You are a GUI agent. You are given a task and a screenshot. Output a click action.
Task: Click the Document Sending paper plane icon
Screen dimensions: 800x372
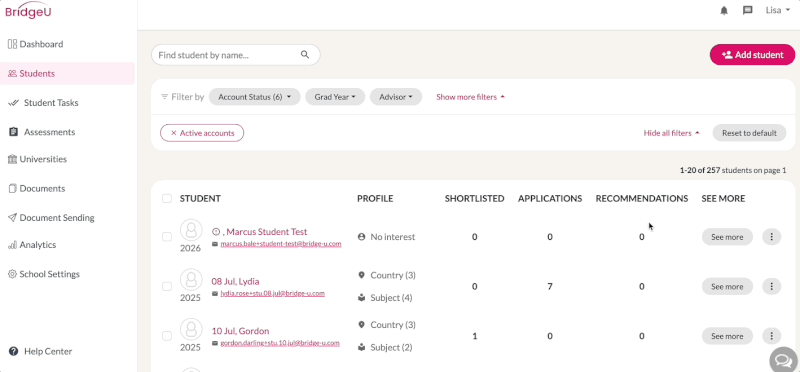[12, 217]
